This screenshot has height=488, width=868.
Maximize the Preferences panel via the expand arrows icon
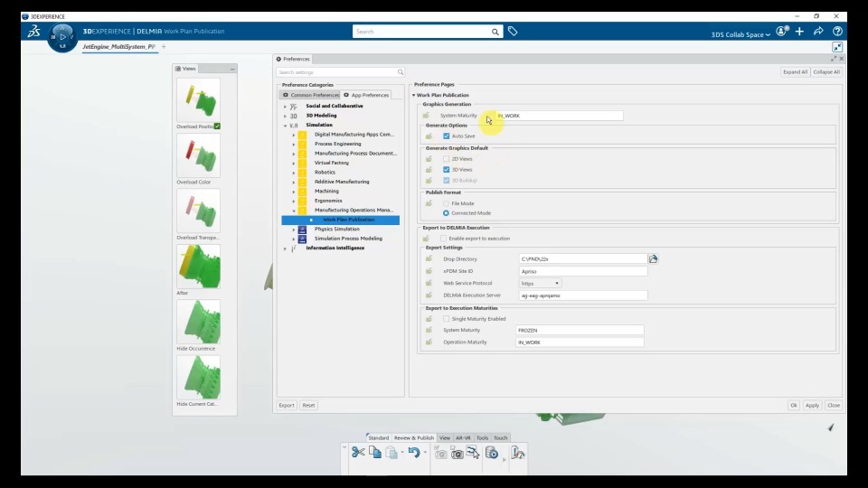834,59
